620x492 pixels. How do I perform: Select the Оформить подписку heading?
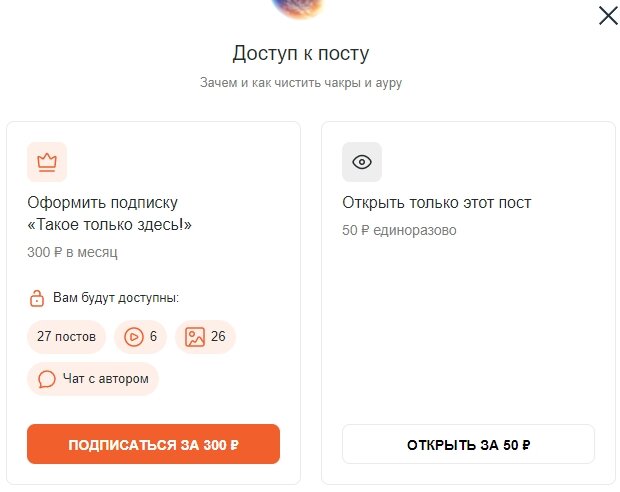110,214
